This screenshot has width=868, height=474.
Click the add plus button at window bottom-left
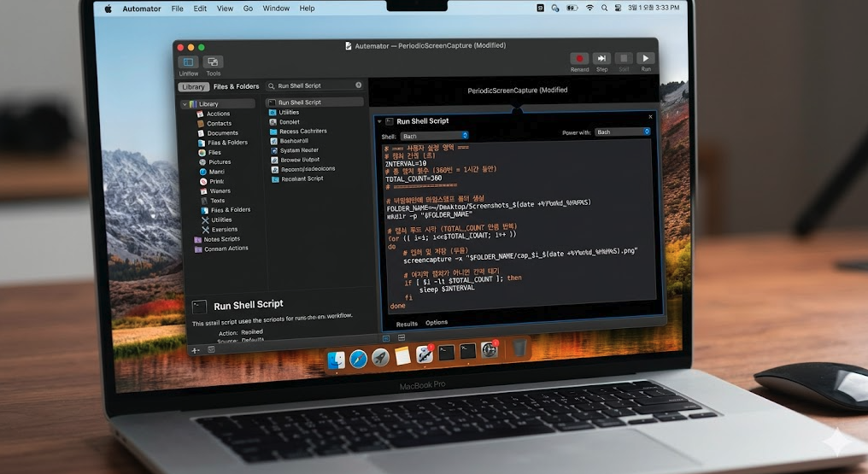tap(195, 350)
